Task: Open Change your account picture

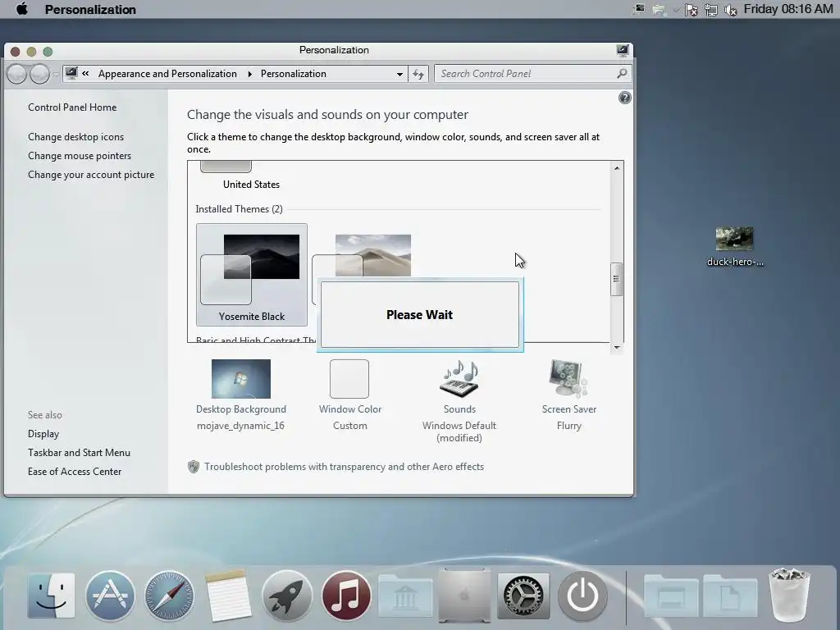Action: pyautogui.click(x=91, y=175)
